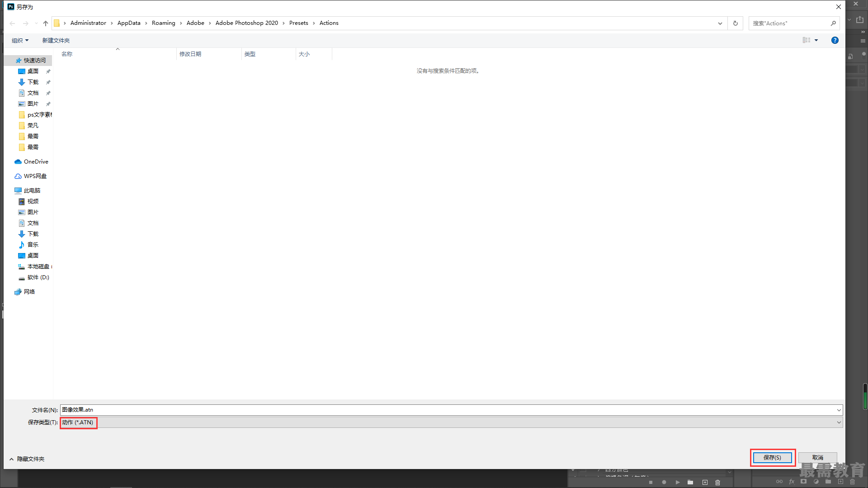Select Roaming in the breadcrumb path
The image size is (868, 488).
coord(164,23)
